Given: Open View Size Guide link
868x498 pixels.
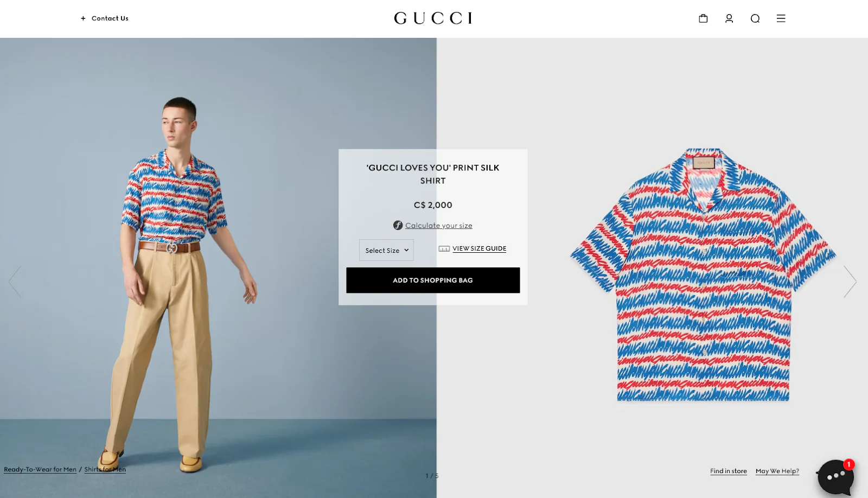Looking at the screenshot, I should [x=480, y=248].
